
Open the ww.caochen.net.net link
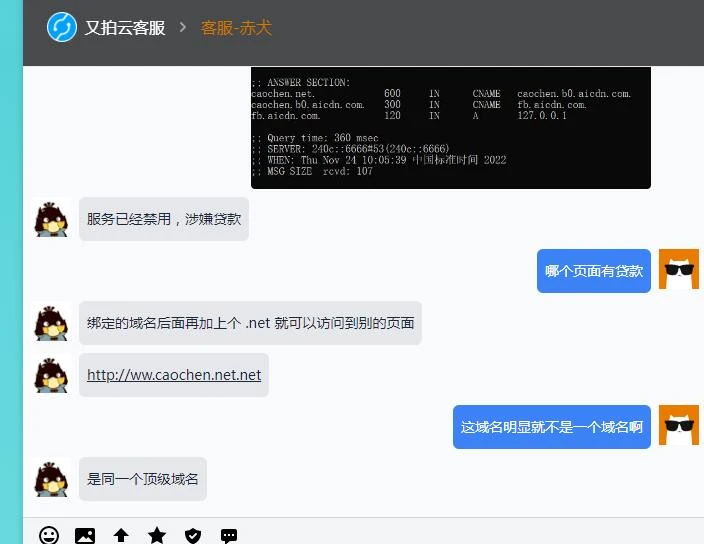coord(174,375)
